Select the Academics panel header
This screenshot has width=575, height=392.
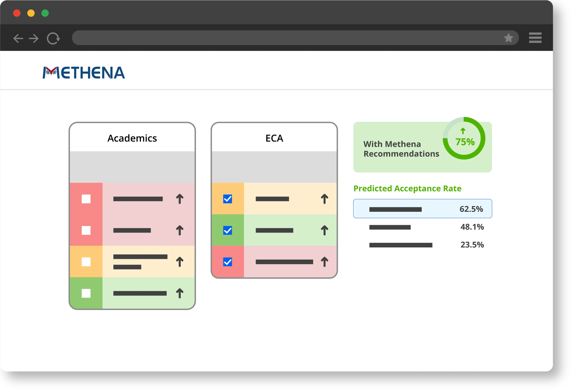132,138
